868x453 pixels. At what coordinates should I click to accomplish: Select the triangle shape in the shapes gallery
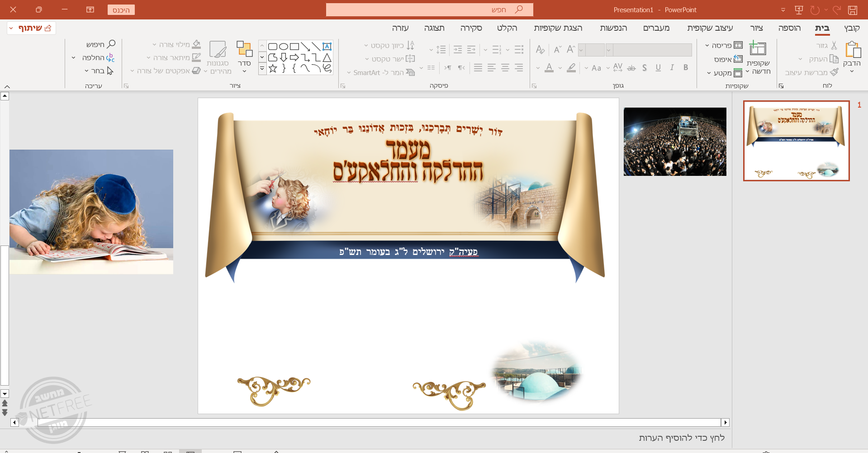click(x=327, y=57)
